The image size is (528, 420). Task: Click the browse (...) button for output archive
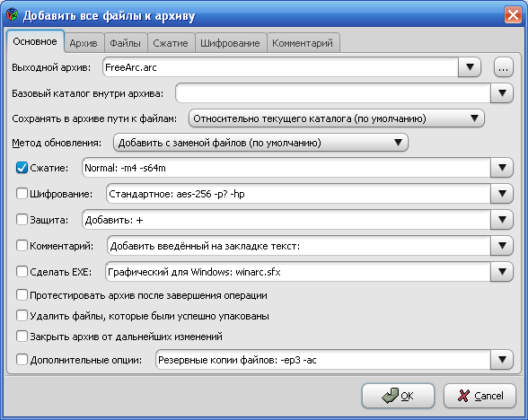coord(504,67)
